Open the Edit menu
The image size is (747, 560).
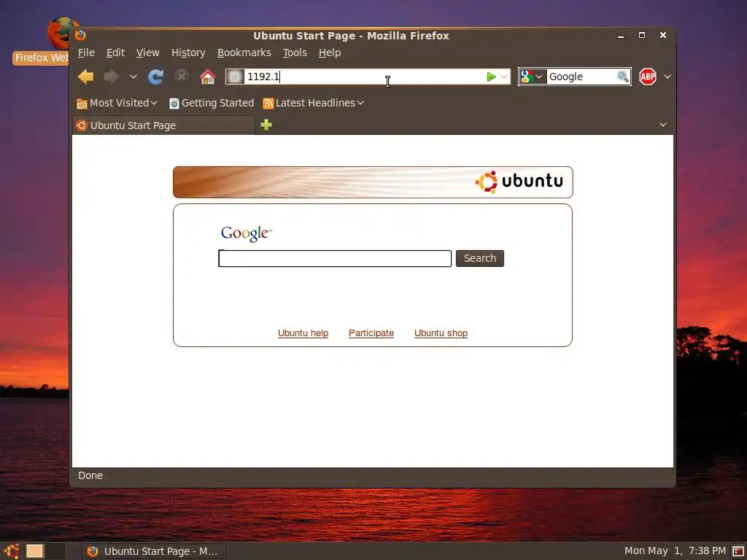coord(115,52)
